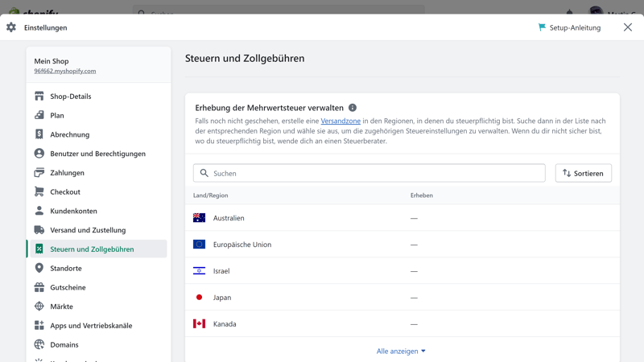This screenshot has width=644, height=362.
Task: Click the Suchen region search field
Action: click(370, 173)
